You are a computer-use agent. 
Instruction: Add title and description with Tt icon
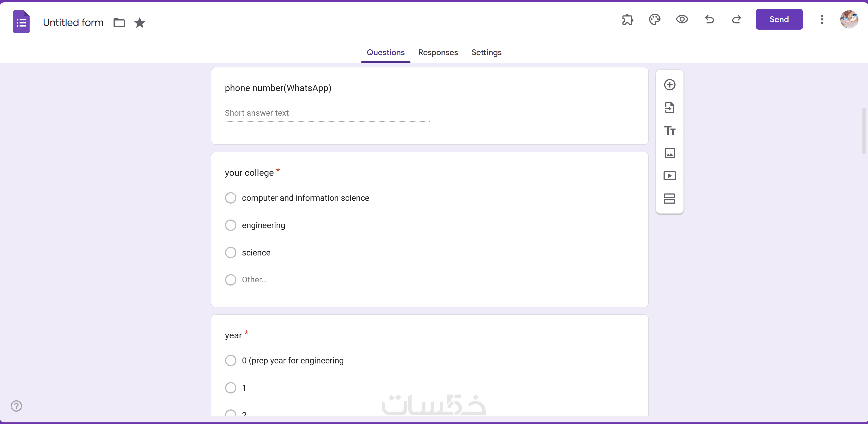click(670, 130)
